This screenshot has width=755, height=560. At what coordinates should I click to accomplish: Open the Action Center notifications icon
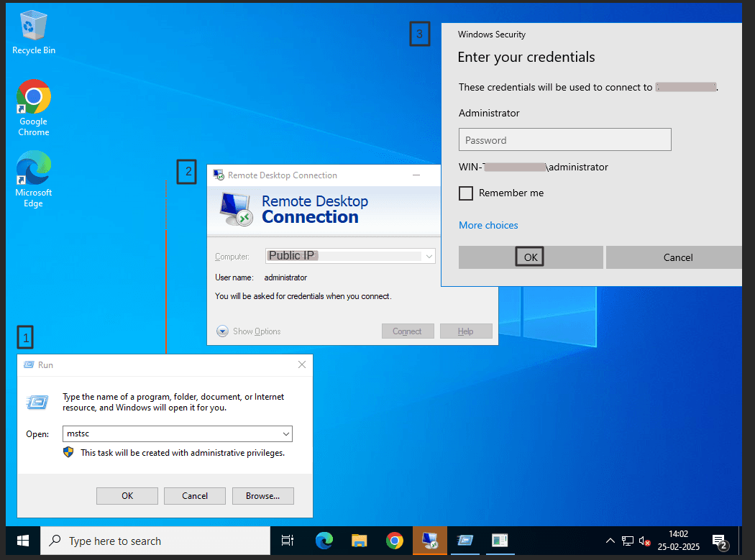[x=720, y=540]
